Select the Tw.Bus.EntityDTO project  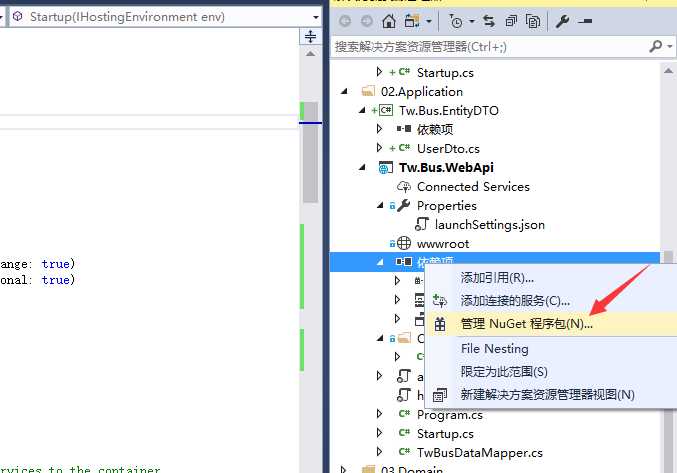pyautogui.click(x=449, y=110)
